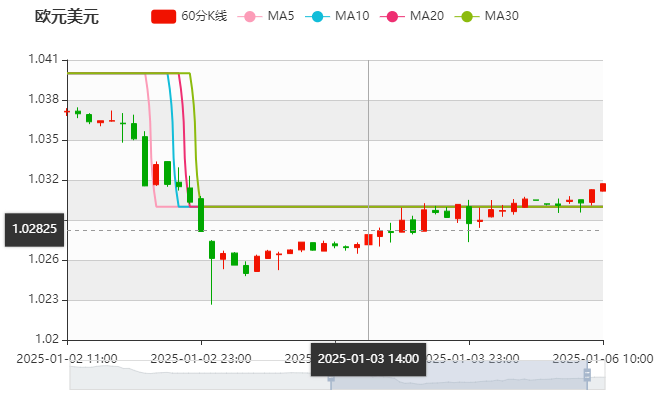Click the cyan MA10 legend marker icon
Viewport: 670px width, 400px height.
pyautogui.click(x=319, y=16)
